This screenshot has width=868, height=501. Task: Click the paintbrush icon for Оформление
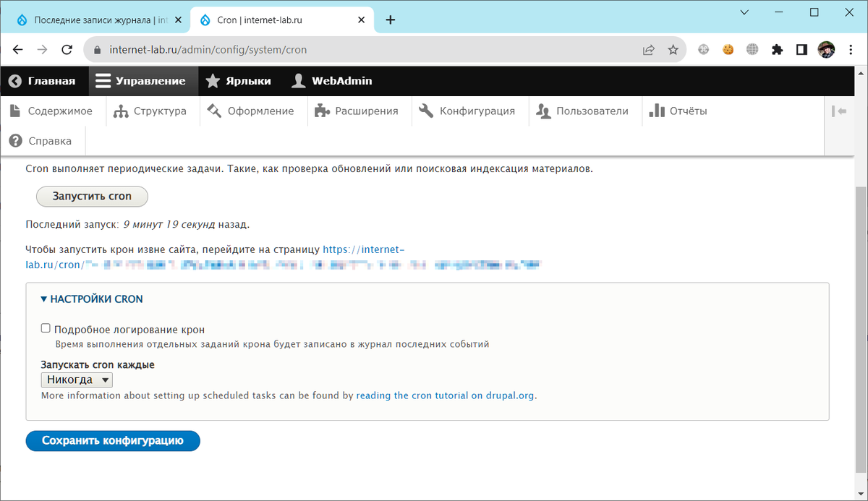click(213, 110)
